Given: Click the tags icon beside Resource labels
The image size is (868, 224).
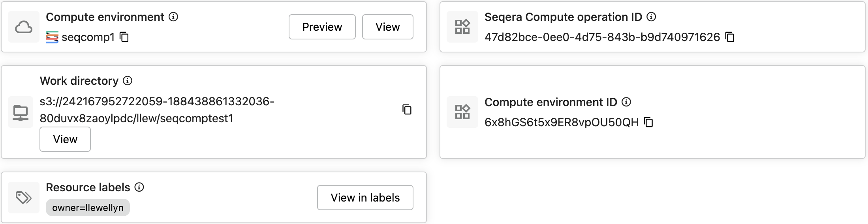Looking at the screenshot, I should [x=24, y=197].
